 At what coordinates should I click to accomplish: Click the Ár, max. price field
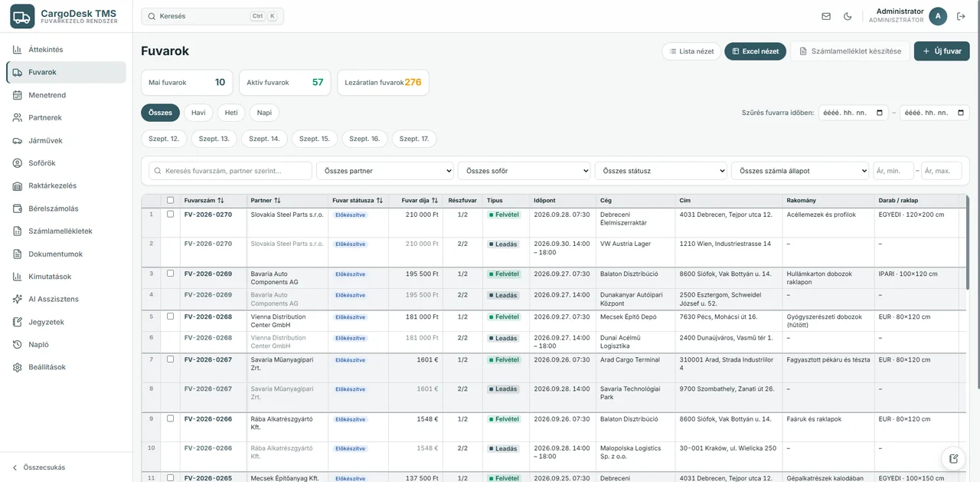tap(942, 171)
